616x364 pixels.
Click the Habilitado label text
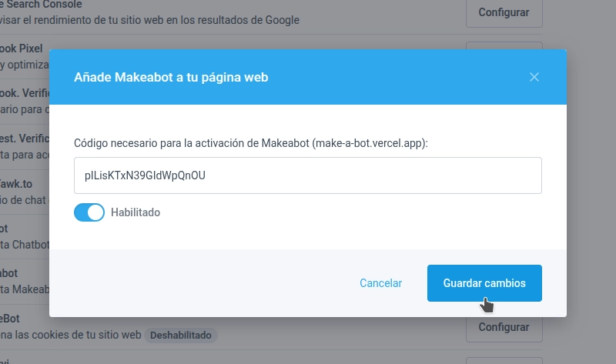(x=136, y=212)
